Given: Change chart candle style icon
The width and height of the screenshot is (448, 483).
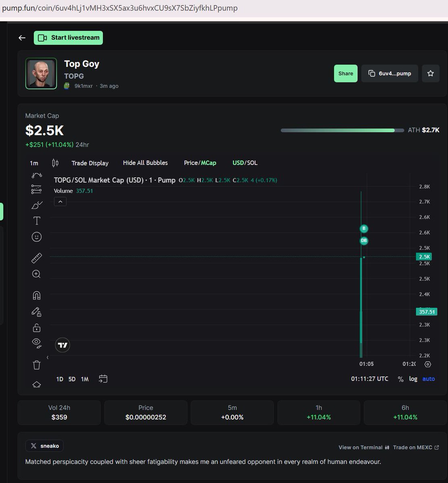Looking at the screenshot, I should (55, 163).
